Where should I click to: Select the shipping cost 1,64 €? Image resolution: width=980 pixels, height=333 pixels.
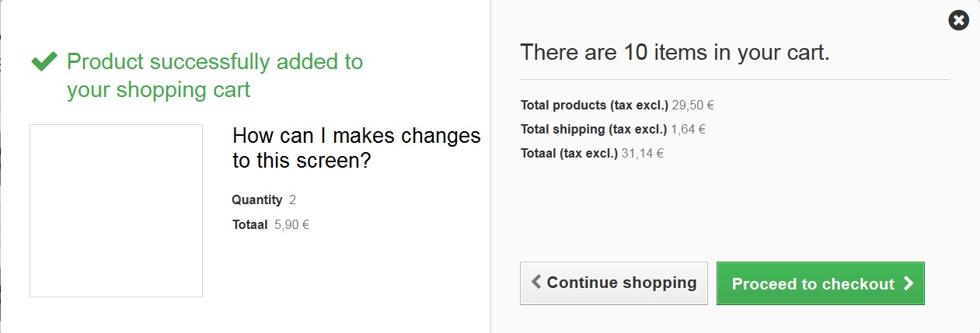pos(688,129)
